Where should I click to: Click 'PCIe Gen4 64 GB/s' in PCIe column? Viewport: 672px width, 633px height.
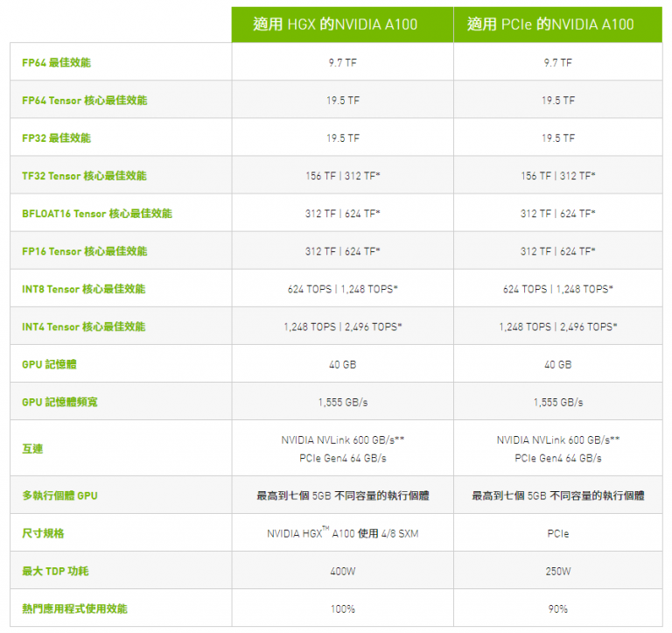click(558, 458)
